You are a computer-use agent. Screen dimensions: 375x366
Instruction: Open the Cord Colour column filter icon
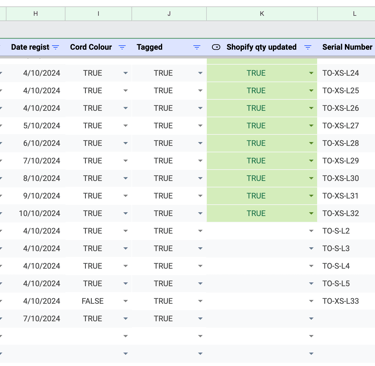pos(122,47)
